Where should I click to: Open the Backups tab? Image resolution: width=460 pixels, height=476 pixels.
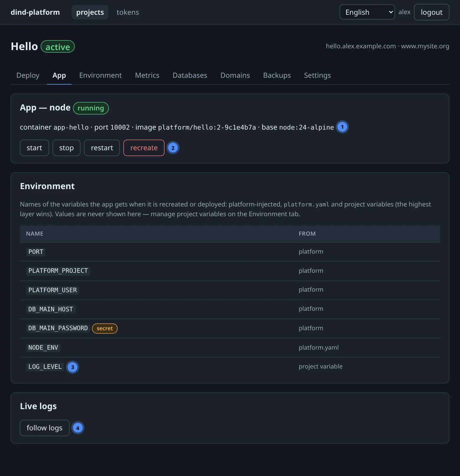coord(277,75)
